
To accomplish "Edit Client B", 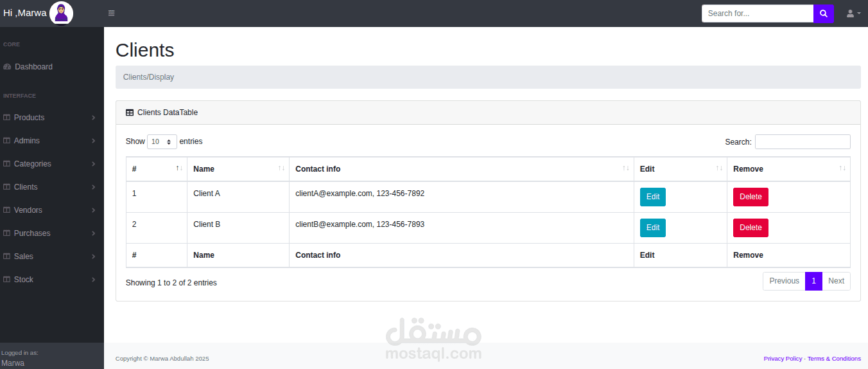I will [x=653, y=228].
